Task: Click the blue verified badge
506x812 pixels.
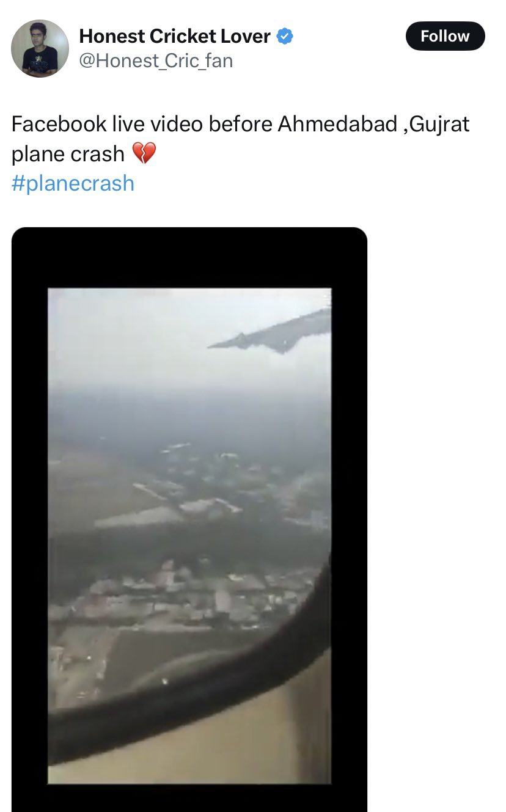Action: 285,37
